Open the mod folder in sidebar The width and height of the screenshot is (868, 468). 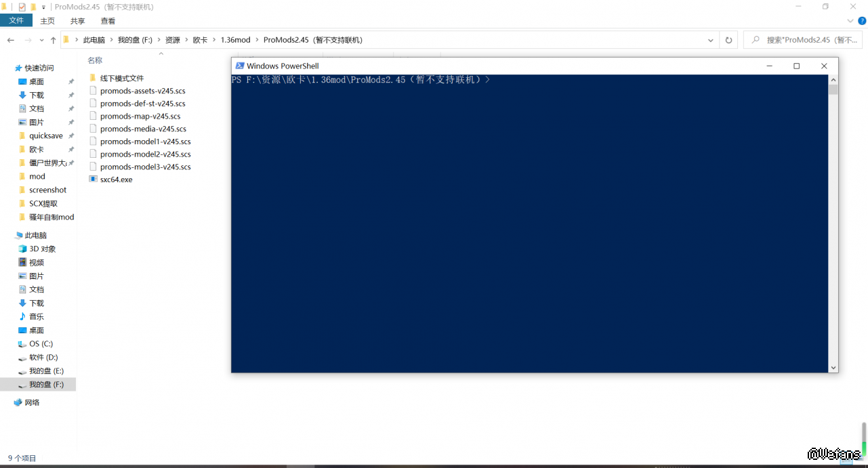pyautogui.click(x=37, y=176)
